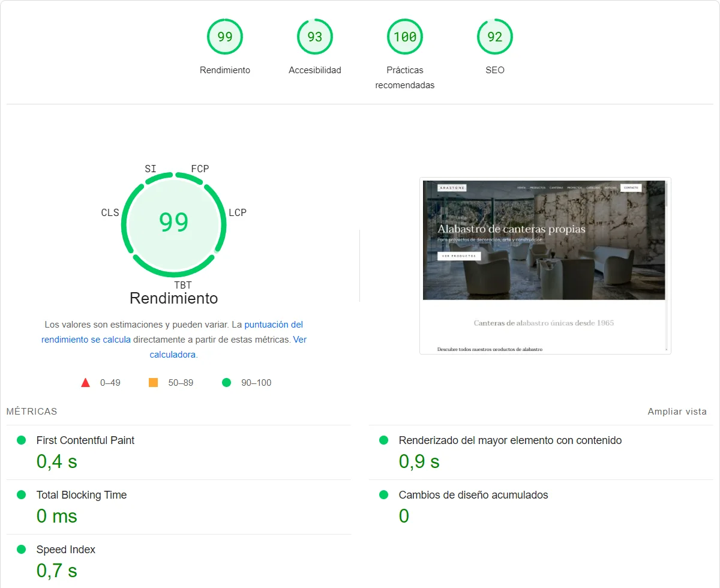
Task: Open the website screenshot thumbnail
Action: 545,265
